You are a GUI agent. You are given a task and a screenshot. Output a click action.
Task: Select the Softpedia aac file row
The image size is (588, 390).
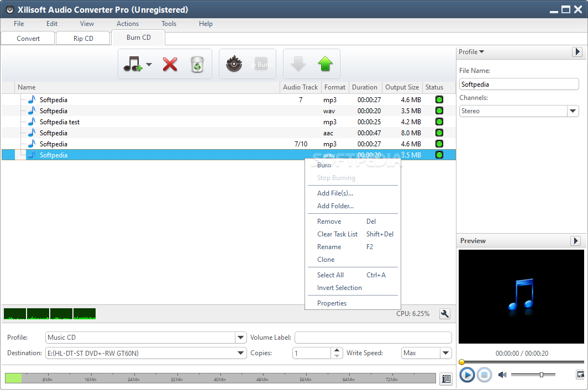point(229,133)
